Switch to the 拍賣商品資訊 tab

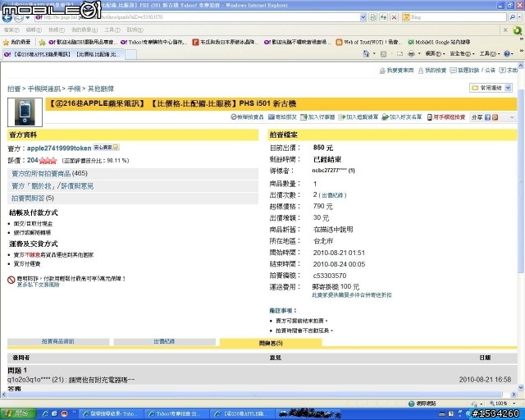[x=58, y=341]
